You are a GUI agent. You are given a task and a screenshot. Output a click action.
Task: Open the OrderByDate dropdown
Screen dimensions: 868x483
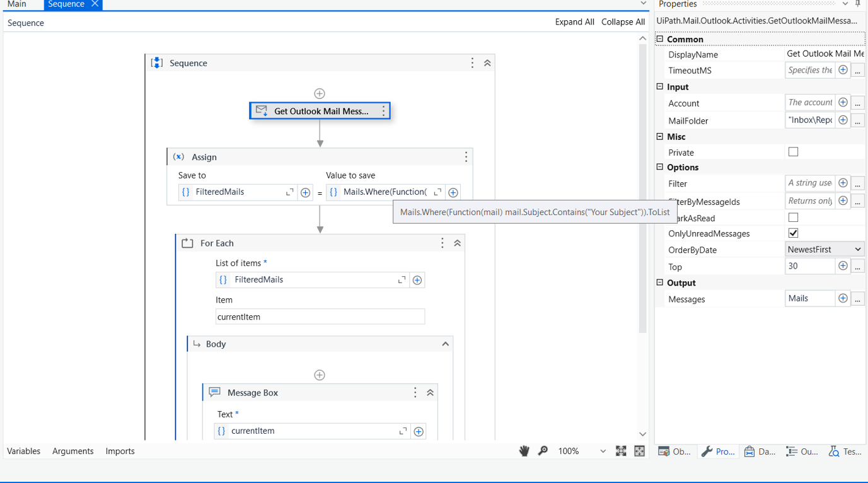pos(859,248)
